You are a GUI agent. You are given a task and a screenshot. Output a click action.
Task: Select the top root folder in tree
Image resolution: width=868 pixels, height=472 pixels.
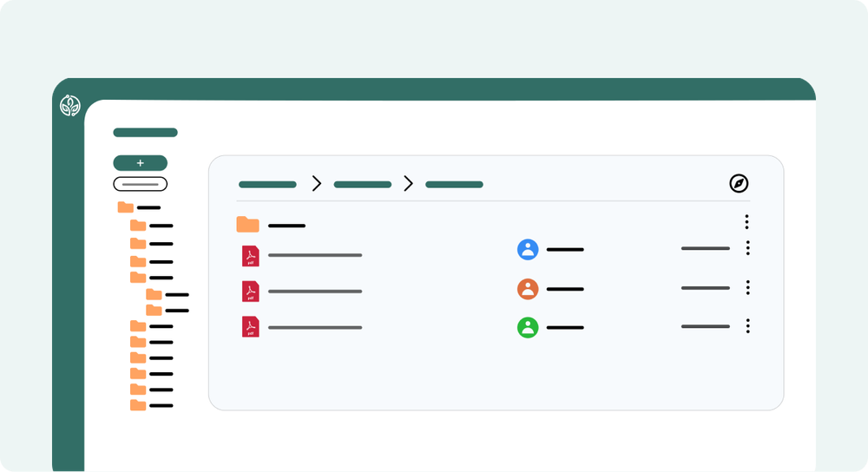point(126,207)
